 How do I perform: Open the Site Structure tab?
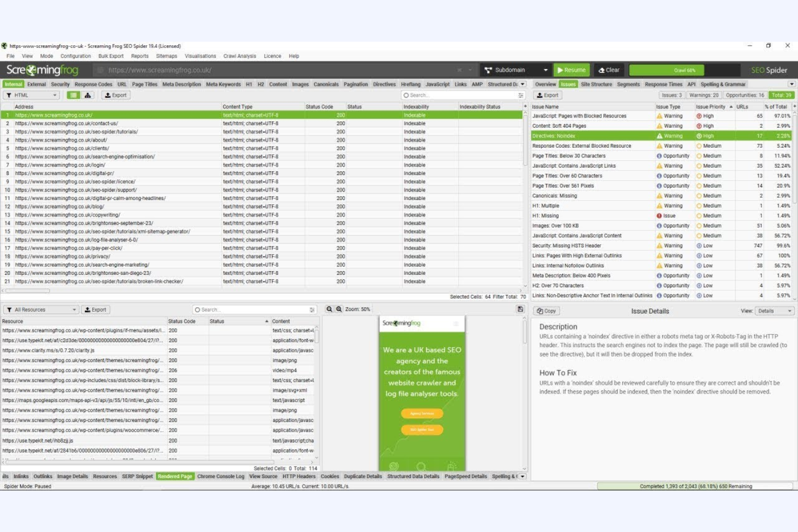[596, 84]
